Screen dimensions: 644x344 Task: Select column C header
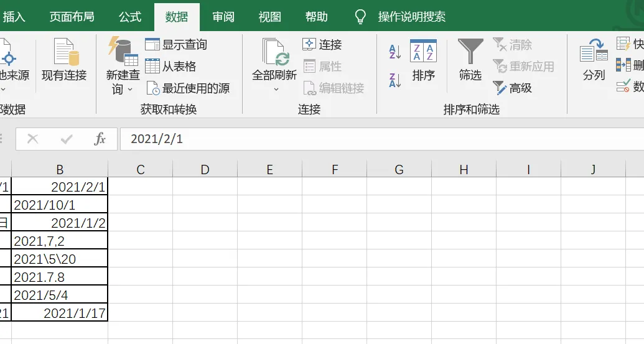(x=141, y=169)
